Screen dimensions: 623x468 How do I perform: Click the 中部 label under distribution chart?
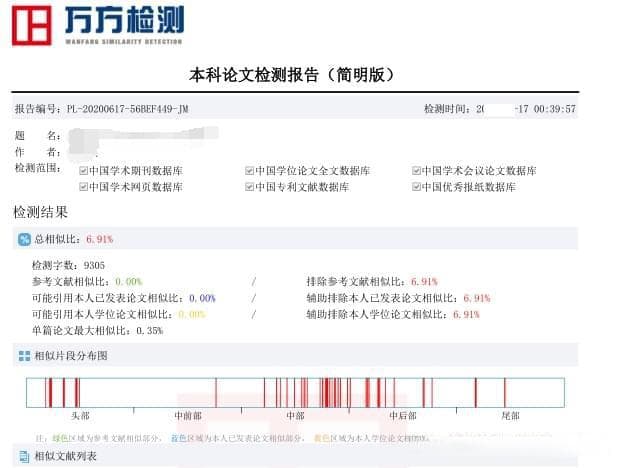click(x=296, y=416)
